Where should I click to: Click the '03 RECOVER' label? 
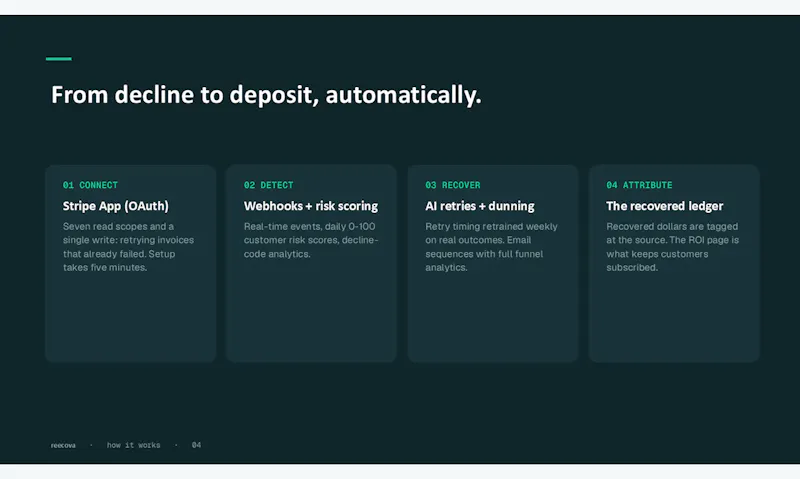[x=453, y=185]
